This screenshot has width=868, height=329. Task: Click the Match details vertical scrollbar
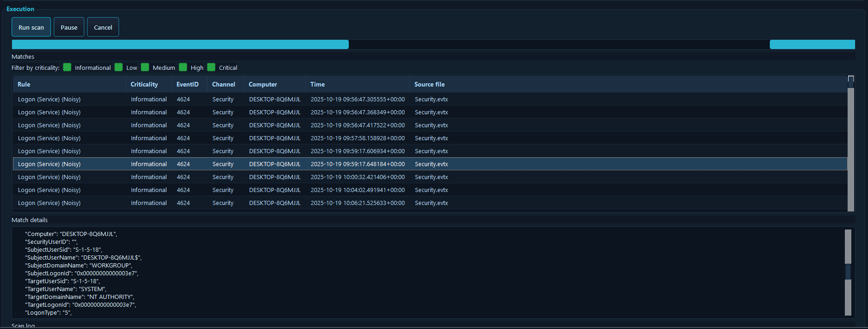point(848,272)
